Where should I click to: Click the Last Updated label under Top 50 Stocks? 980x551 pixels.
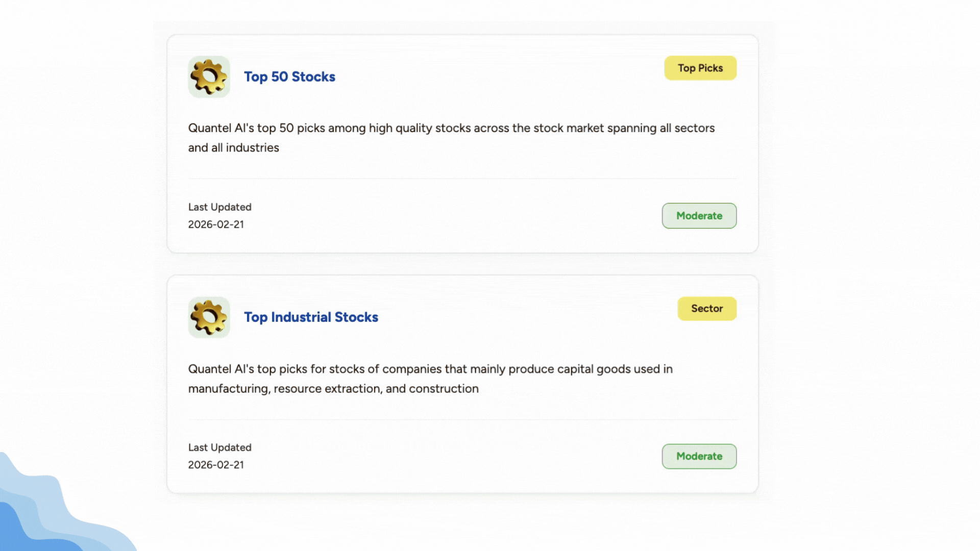pyautogui.click(x=219, y=207)
